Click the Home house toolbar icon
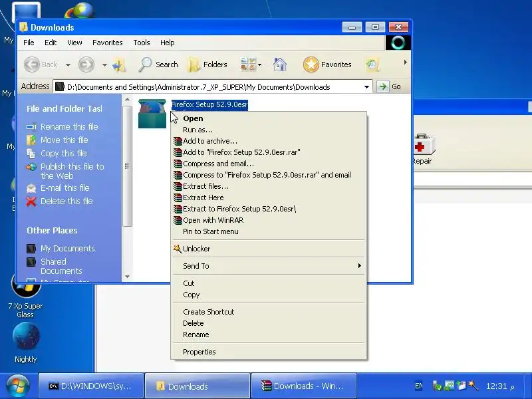Screen dimensions: 532x399 [279, 65]
